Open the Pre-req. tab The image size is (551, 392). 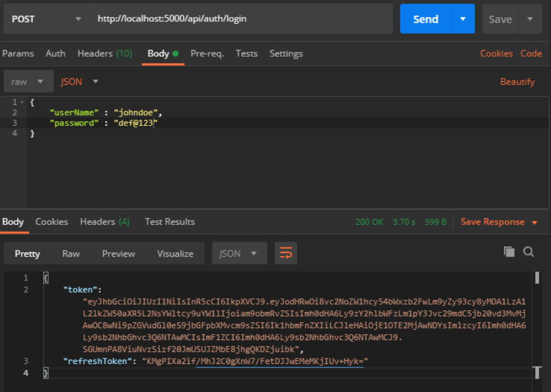click(x=207, y=54)
